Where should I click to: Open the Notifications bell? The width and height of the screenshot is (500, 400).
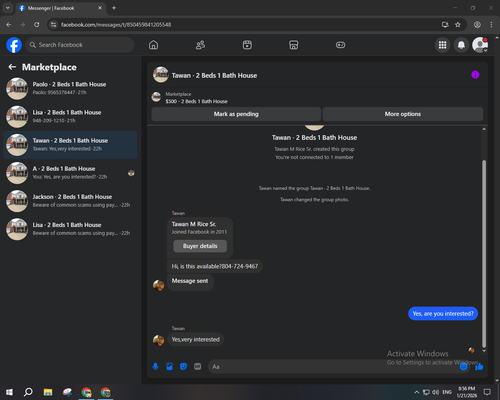tap(461, 45)
